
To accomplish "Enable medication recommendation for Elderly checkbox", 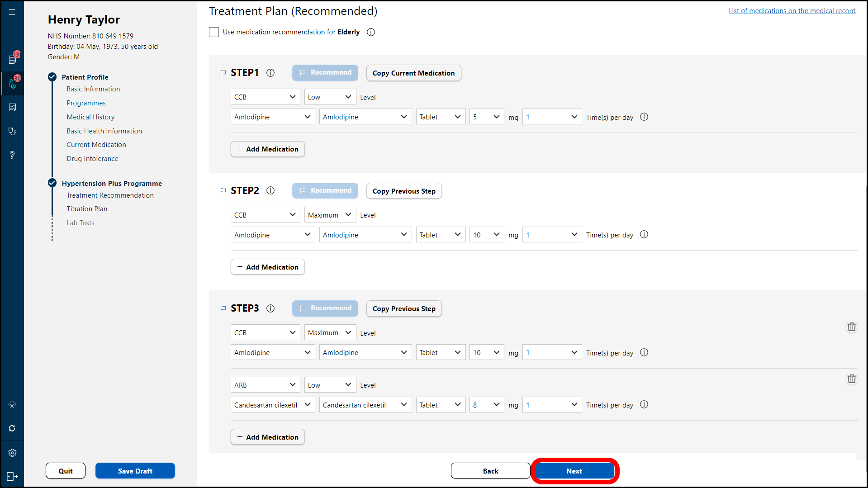I will pyautogui.click(x=214, y=32).
